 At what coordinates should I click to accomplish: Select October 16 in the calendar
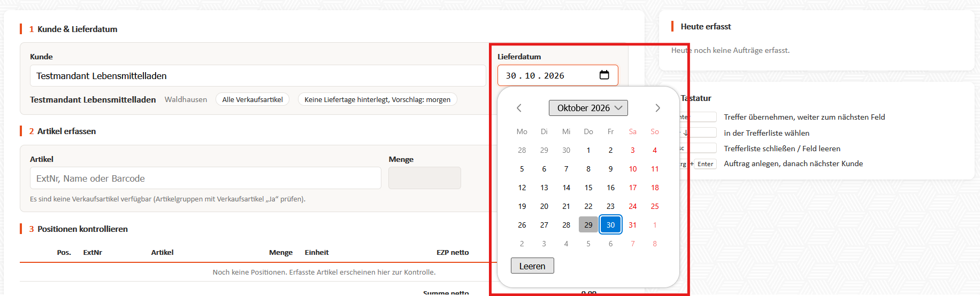pos(610,188)
